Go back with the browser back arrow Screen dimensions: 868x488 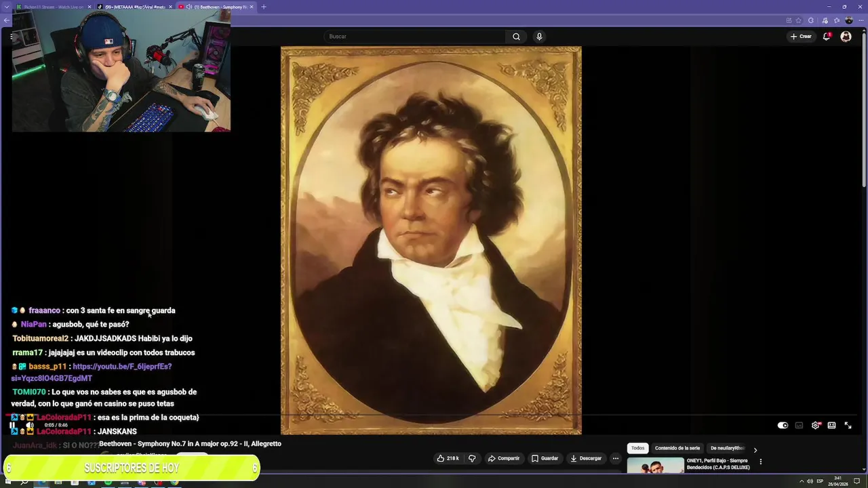click(x=7, y=20)
